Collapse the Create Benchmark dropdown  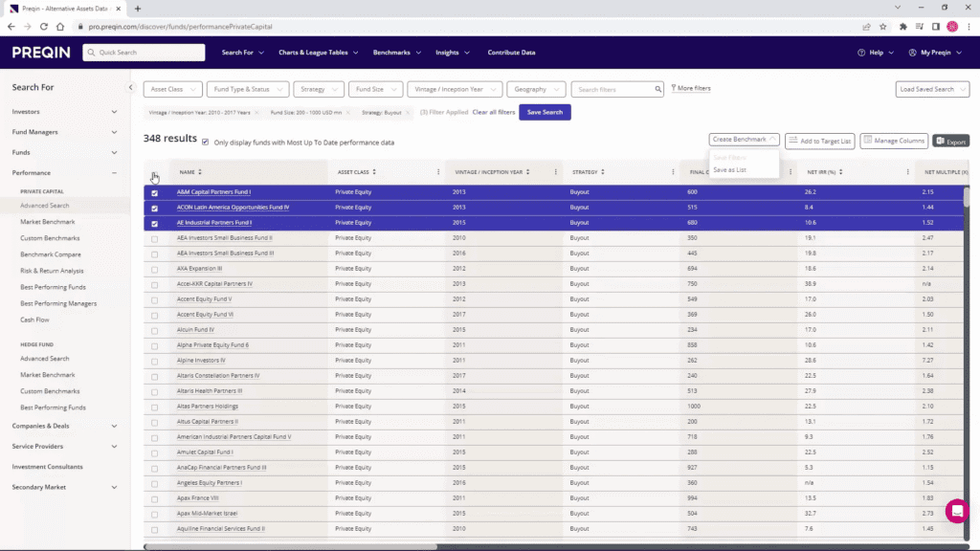click(x=773, y=139)
